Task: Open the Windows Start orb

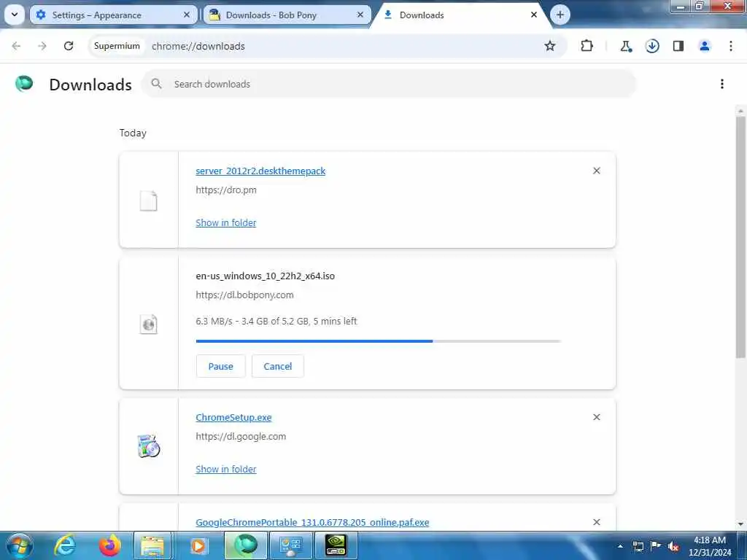Action: click(19, 545)
